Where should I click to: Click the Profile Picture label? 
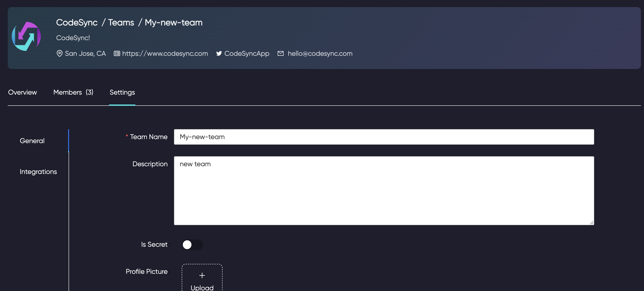[x=146, y=272]
